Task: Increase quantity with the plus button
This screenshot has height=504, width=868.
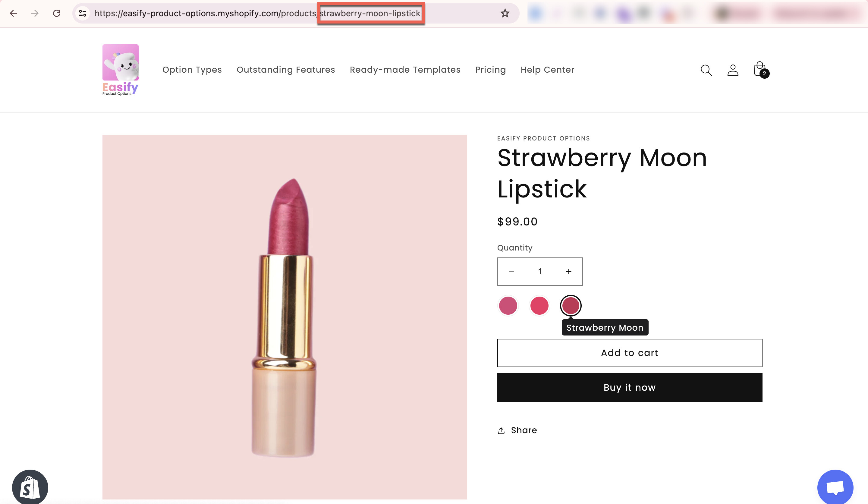Action: (x=569, y=272)
